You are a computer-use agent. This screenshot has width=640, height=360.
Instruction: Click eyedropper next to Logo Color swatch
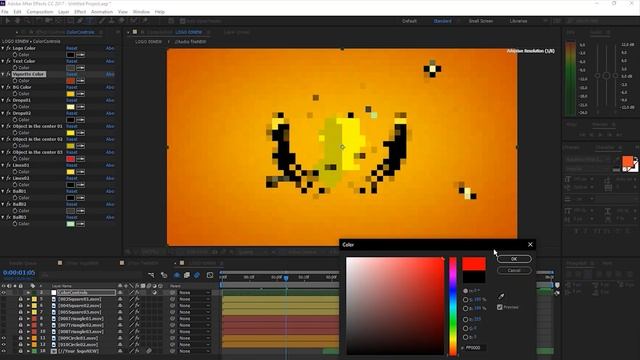(80, 55)
